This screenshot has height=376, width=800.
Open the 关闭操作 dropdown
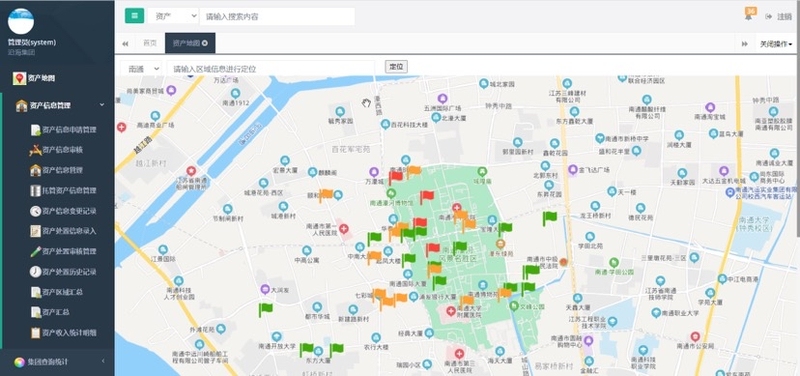(776, 44)
